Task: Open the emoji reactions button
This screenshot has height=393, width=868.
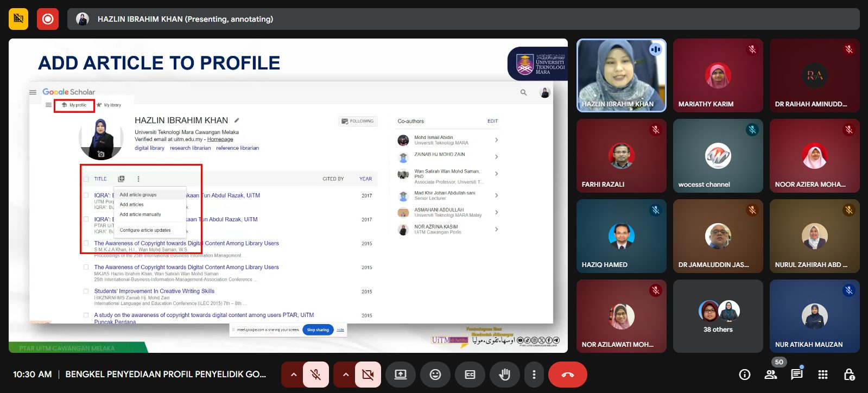Action: pos(435,375)
